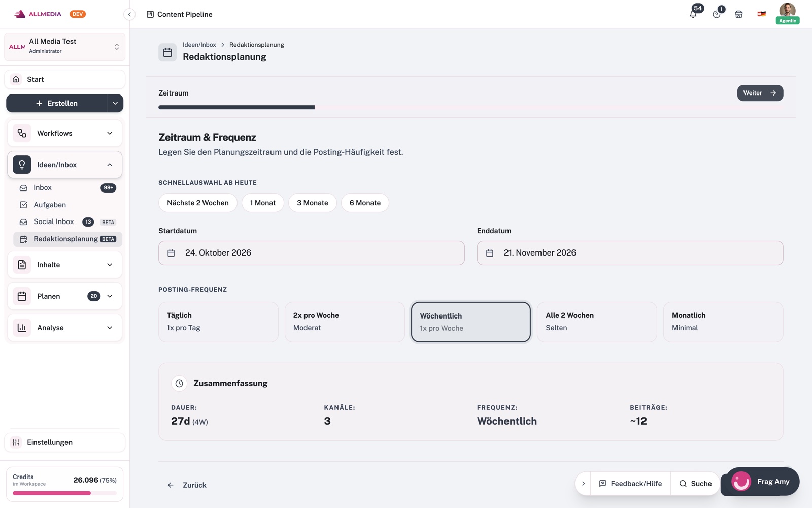Click the Planen calendar icon
812x508 pixels.
[22, 296]
